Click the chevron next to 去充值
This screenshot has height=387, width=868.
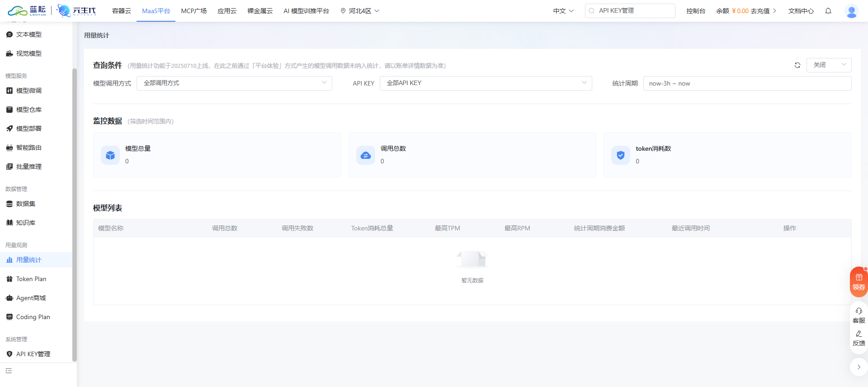coord(774,11)
